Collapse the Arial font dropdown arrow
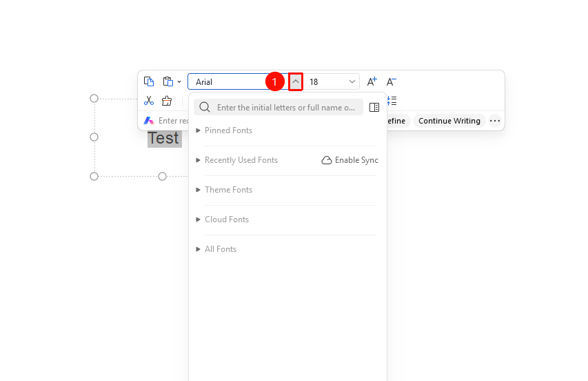The width and height of the screenshot is (588, 381). pyautogui.click(x=296, y=81)
